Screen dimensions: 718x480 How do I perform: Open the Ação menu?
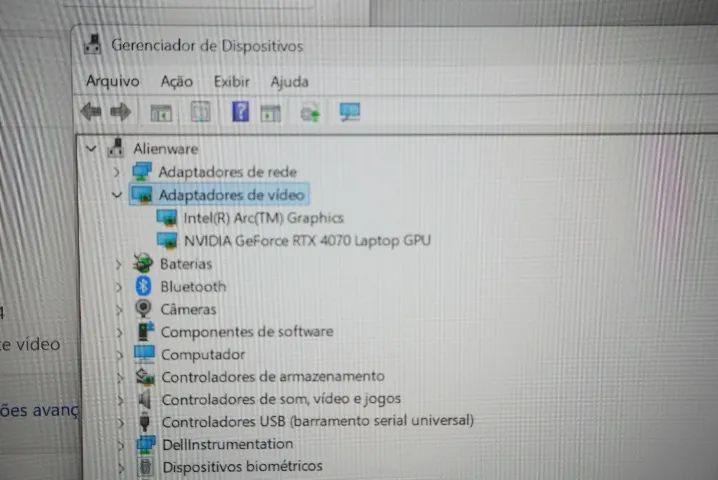click(177, 82)
